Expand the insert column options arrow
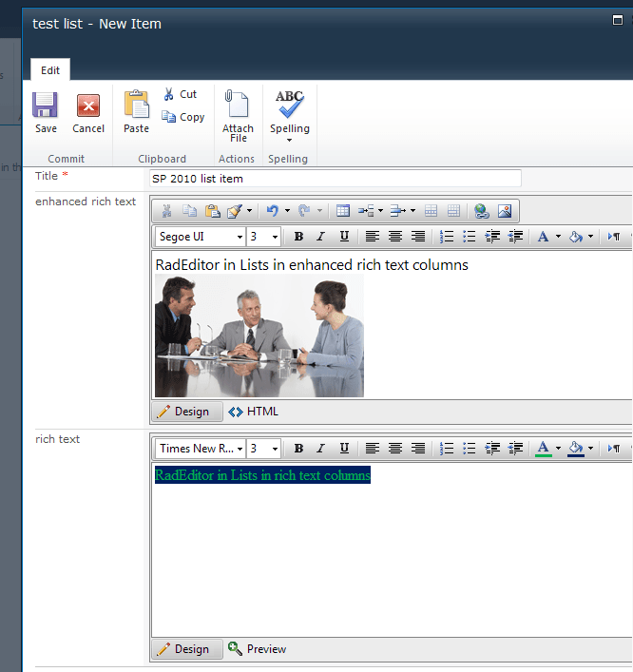The width and height of the screenshot is (633, 672). (x=412, y=210)
